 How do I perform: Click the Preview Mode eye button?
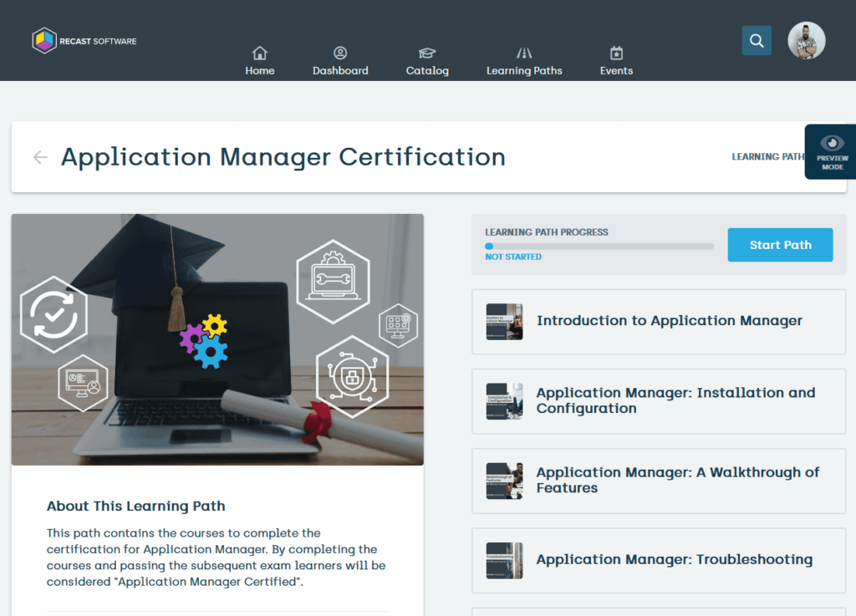pos(829,151)
